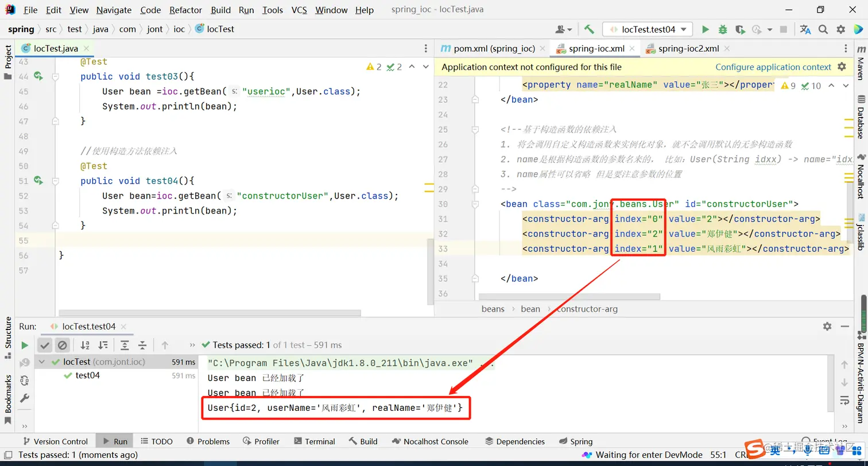Open tab options menu for XML editor group
The height and width of the screenshot is (466, 868).
pyautogui.click(x=844, y=49)
